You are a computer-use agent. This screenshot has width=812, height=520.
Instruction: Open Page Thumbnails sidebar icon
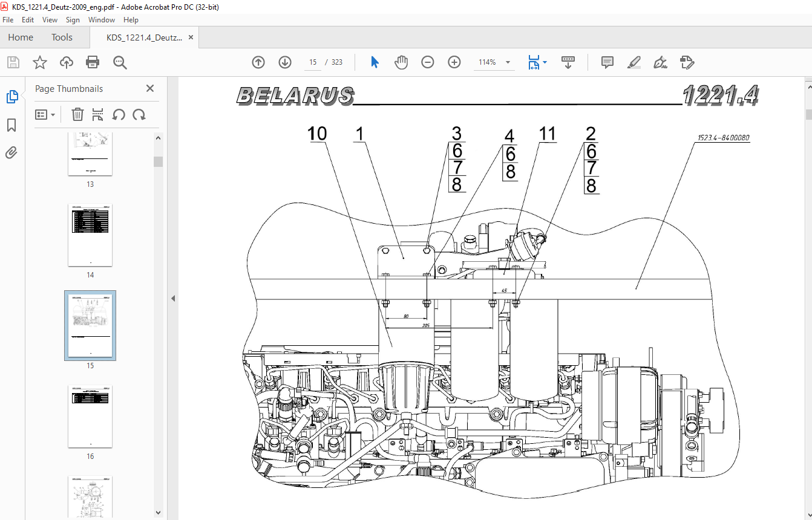11,97
